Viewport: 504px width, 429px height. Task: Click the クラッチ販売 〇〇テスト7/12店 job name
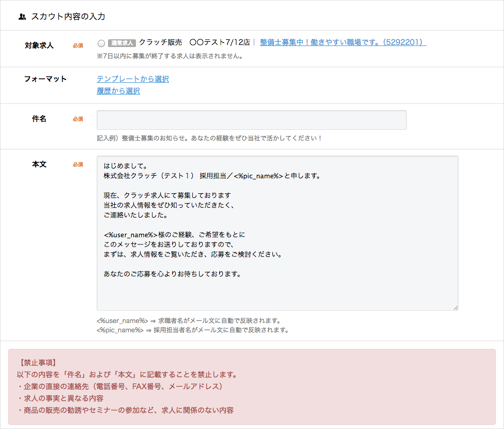click(x=194, y=42)
